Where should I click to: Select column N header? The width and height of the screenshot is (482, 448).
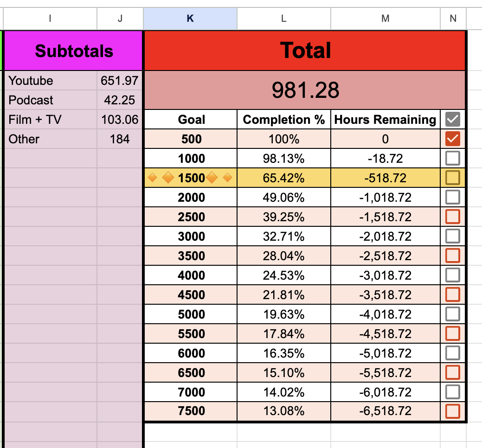click(x=452, y=19)
